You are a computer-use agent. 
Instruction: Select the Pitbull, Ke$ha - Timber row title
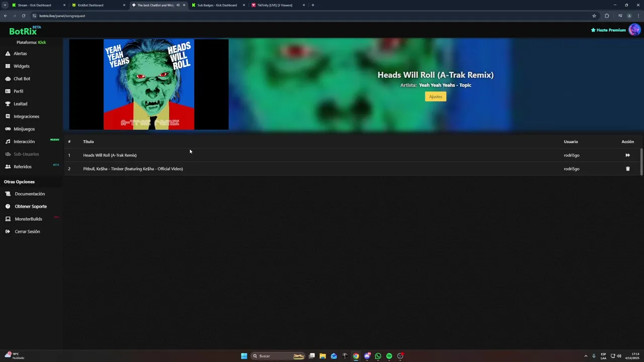click(x=133, y=168)
